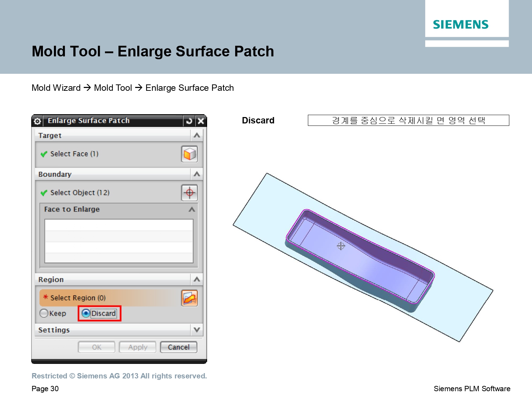Click the Apply button
This screenshot has height=399, width=532.
click(138, 347)
